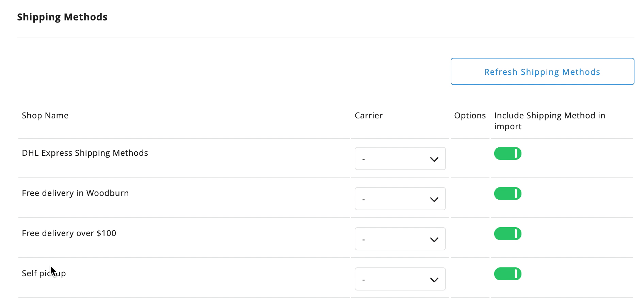Expand carrier selector for Free delivery in Woodburn

click(400, 199)
